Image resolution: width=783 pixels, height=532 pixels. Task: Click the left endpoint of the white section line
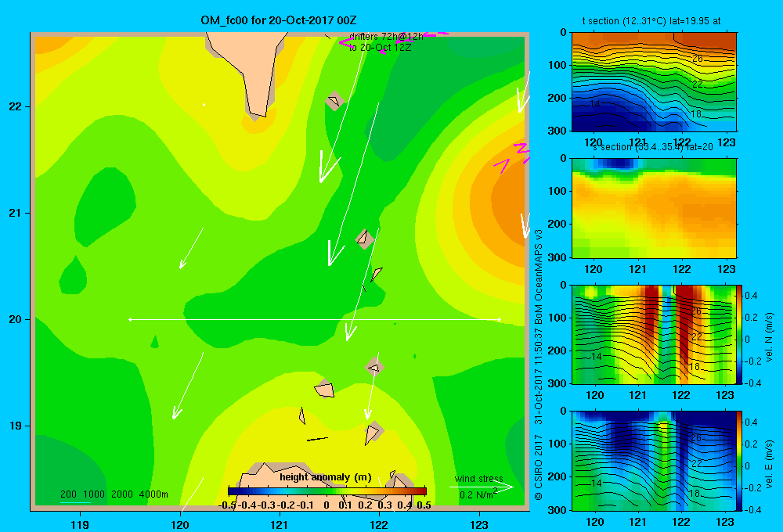(x=130, y=319)
